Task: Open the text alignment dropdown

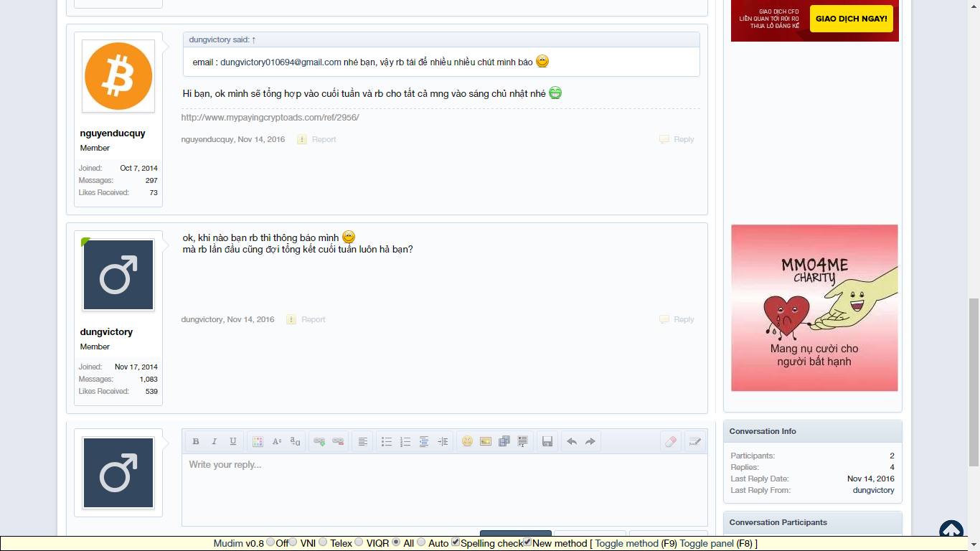Action: pos(362,441)
